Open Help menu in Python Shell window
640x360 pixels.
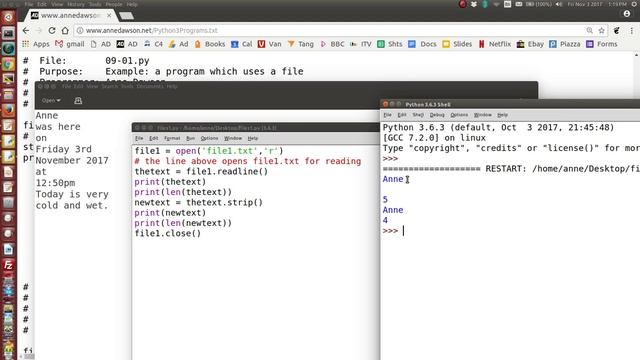coord(502,115)
